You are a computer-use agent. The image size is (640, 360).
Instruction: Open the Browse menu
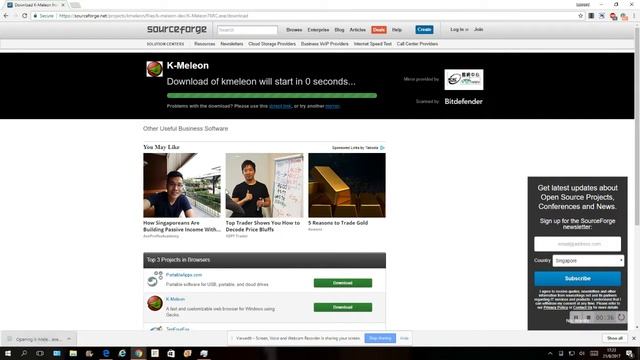point(294,30)
